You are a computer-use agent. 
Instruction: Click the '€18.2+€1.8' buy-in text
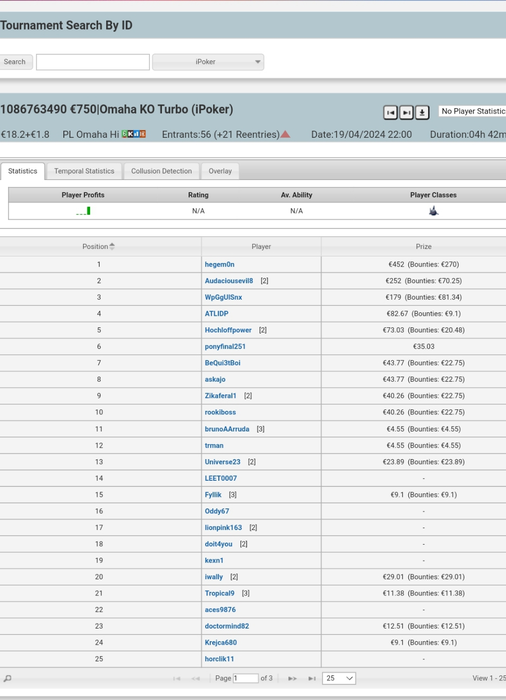25,134
